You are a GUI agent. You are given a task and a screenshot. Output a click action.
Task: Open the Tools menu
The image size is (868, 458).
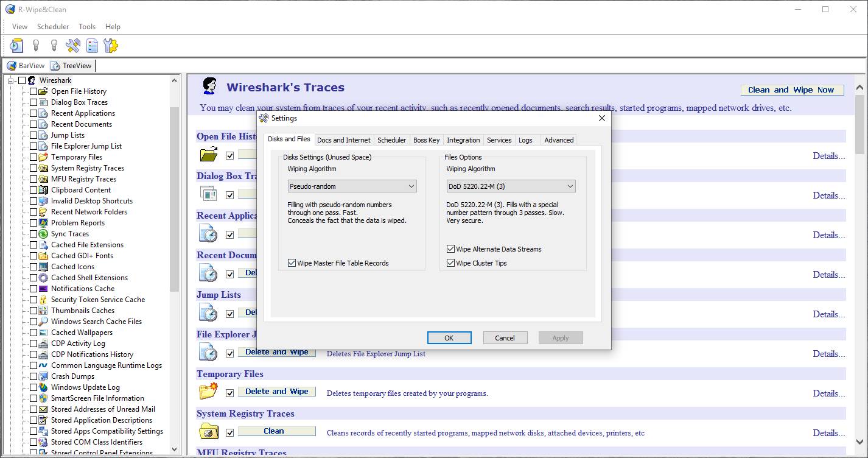pos(87,27)
